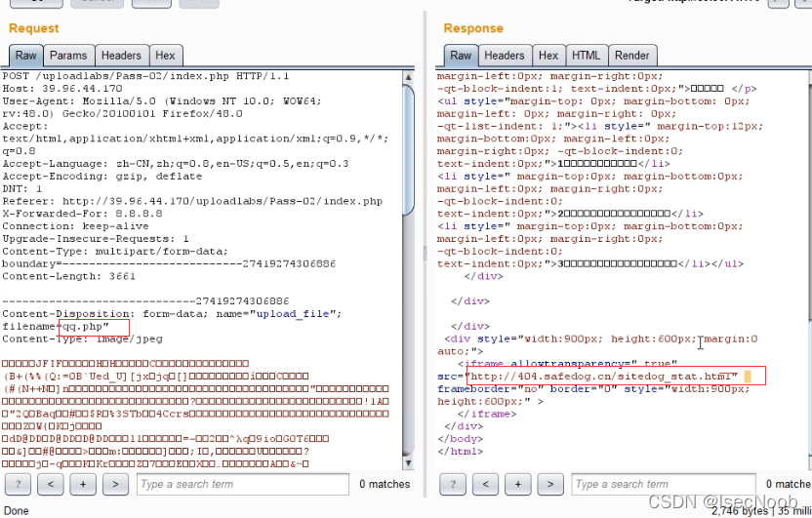Switch to Hex tab in Response panel
812x518 pixels.
click(548, 56)
